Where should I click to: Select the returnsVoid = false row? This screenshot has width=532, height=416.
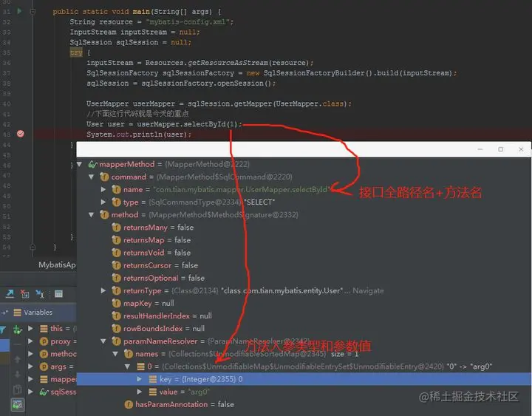tap(304, 253)
